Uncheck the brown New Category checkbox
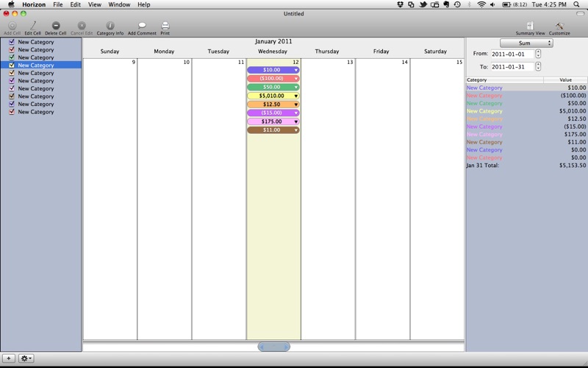This screenshot has width=588, height=368. tap(12, 96)
